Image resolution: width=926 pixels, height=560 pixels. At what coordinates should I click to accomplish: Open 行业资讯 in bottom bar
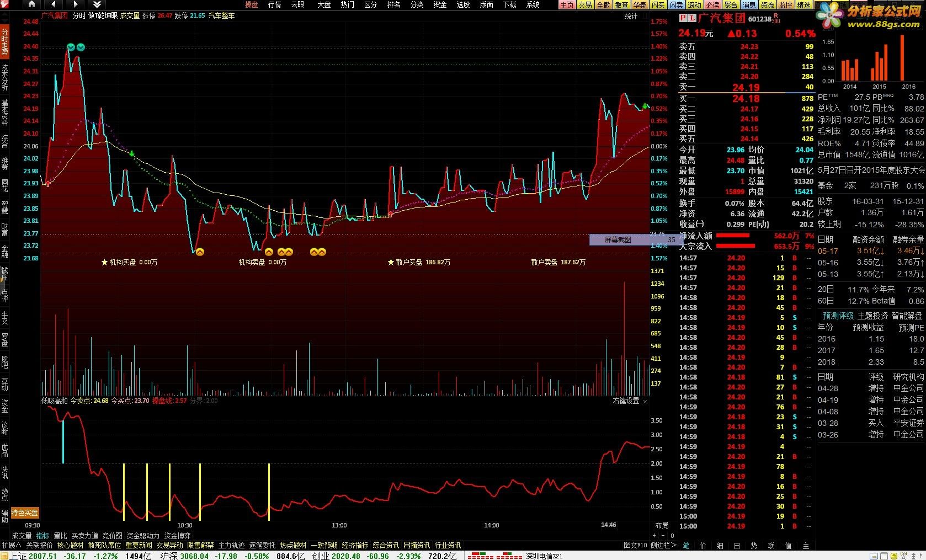pos(448,545)
